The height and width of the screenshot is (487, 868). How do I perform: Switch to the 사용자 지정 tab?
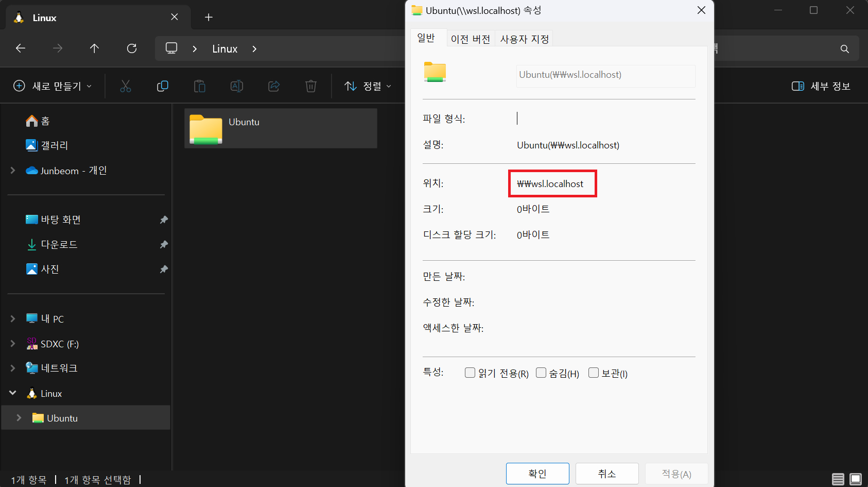(x=525, y=39)
